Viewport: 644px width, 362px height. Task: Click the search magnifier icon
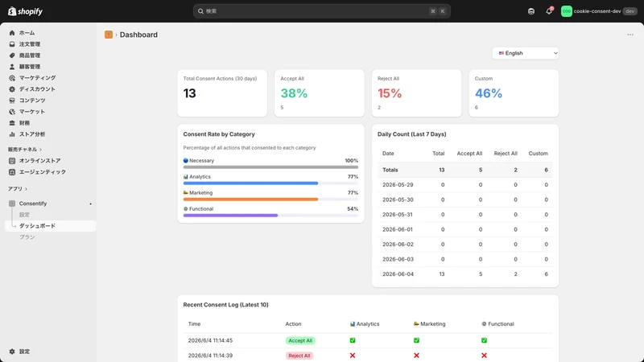(200, 11)
